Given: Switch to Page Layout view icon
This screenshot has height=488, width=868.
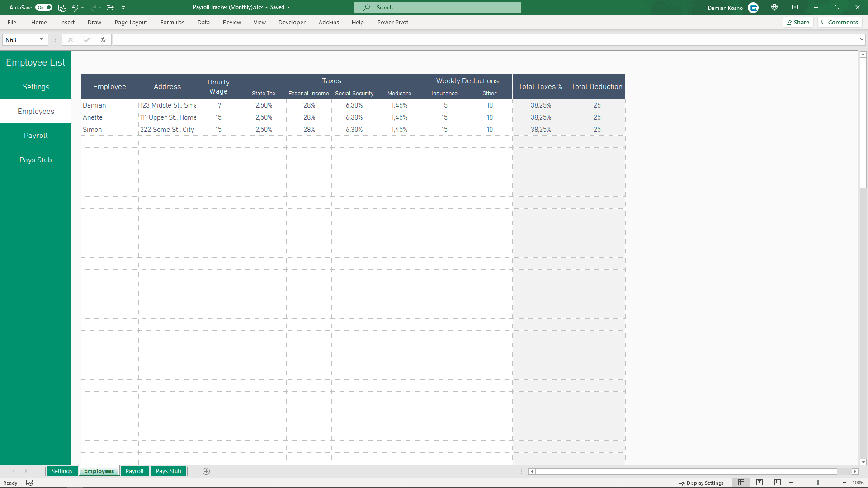Looking at the screenshot, I should click(759, 483).
